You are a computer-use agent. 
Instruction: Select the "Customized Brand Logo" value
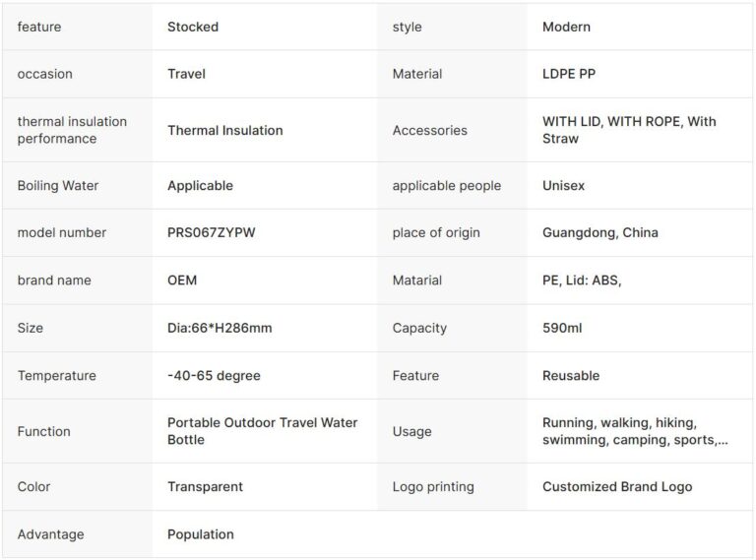click(x=617, y=486)
